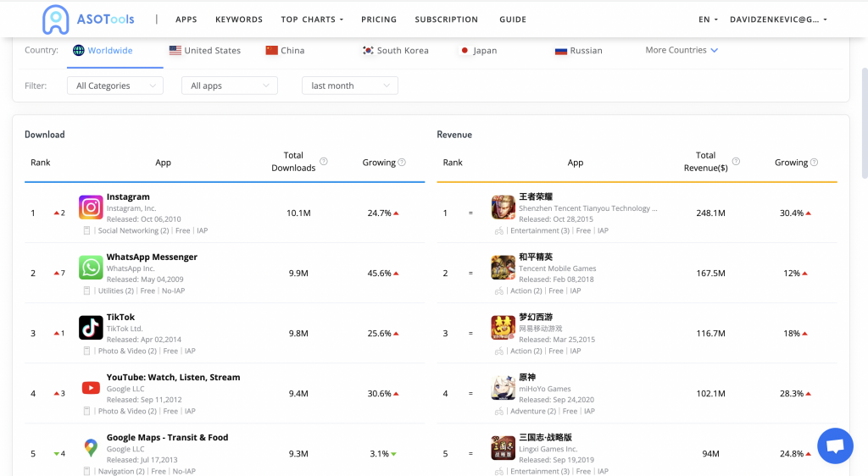Open the YouTube app icon
The image size is (868, 476).
tap(91, 388)
